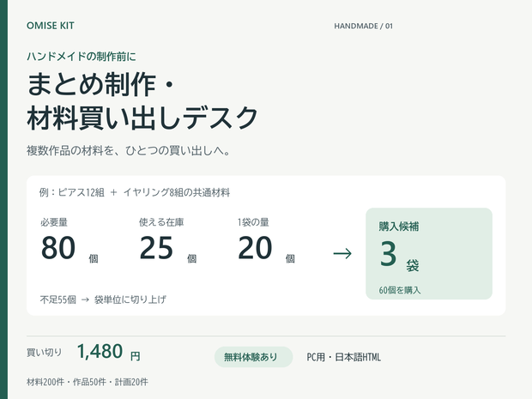
Task: Click the 無料体験あり badge
Action: pyautogui.click(x=253, y=357)
